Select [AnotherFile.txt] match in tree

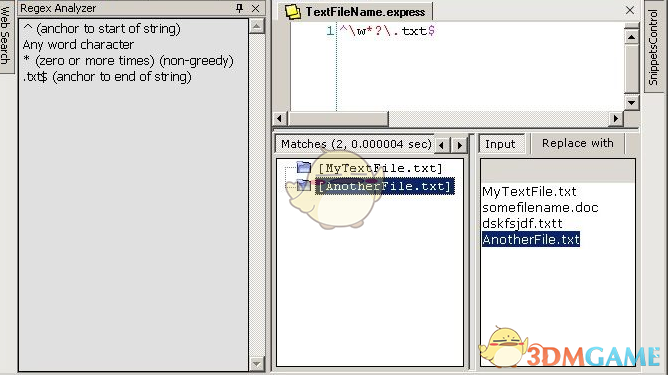pos(384,186)
